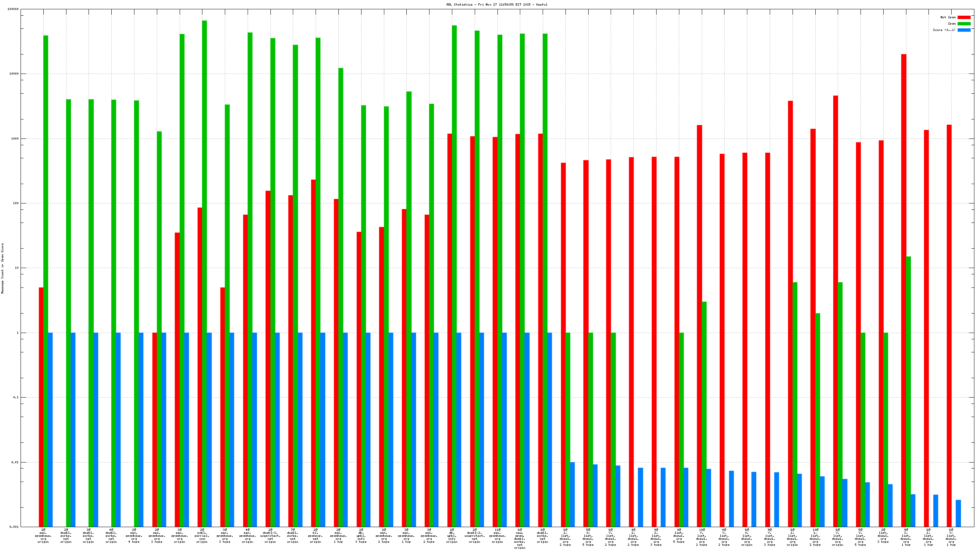The width and height of the screenshot is (980, 551).
Task: Click the bl.spamcop.net origin axis label
Action: pyautogui.click(x=315, y=535)
